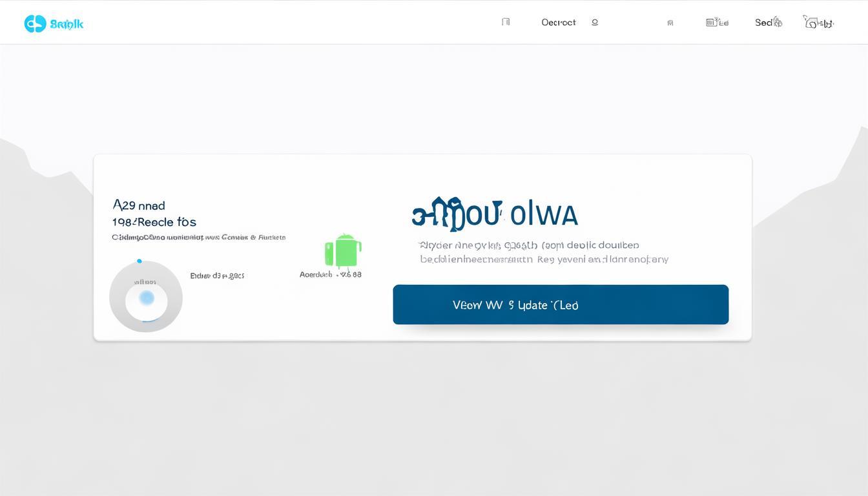868x496 pixels.
Task: Click the "Ender d3" label beside the dial
Action: click(217, 276)
